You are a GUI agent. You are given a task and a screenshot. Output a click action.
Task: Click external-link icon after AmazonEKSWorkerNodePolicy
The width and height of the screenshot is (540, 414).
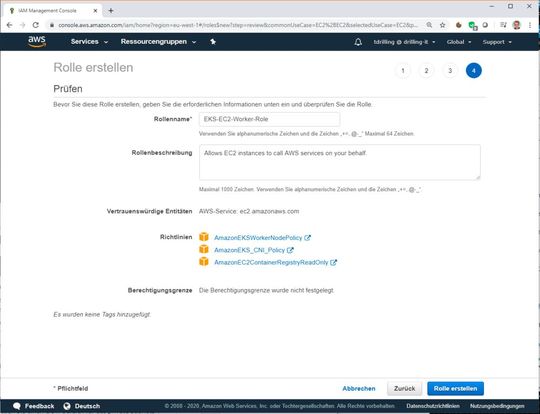307,238
